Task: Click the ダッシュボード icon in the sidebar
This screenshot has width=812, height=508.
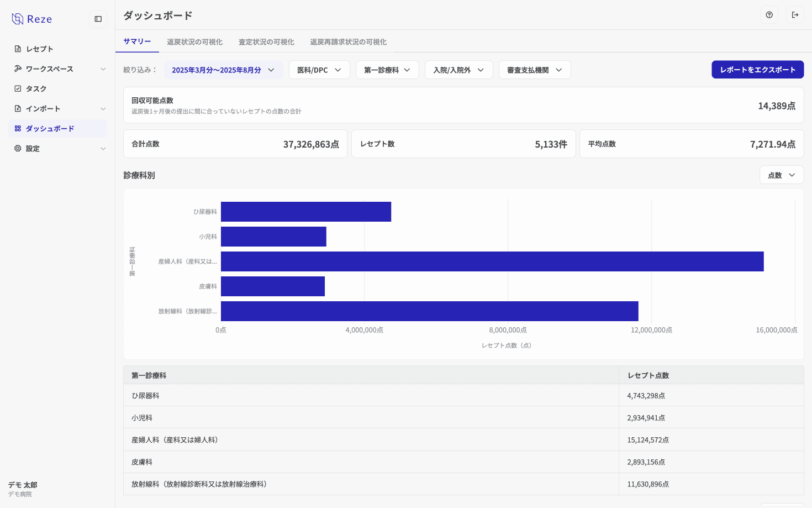Action: 16,128
